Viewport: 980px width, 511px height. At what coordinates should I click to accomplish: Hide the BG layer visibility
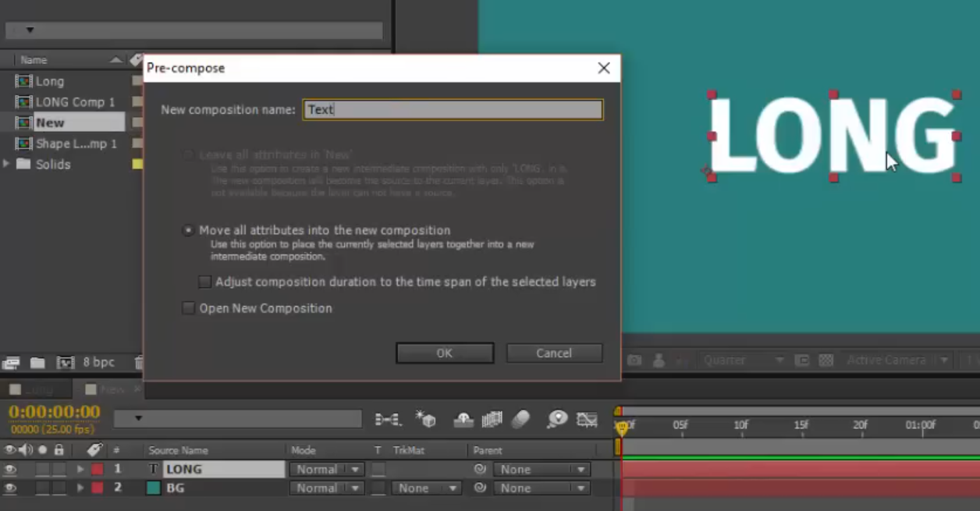point(10,488)
